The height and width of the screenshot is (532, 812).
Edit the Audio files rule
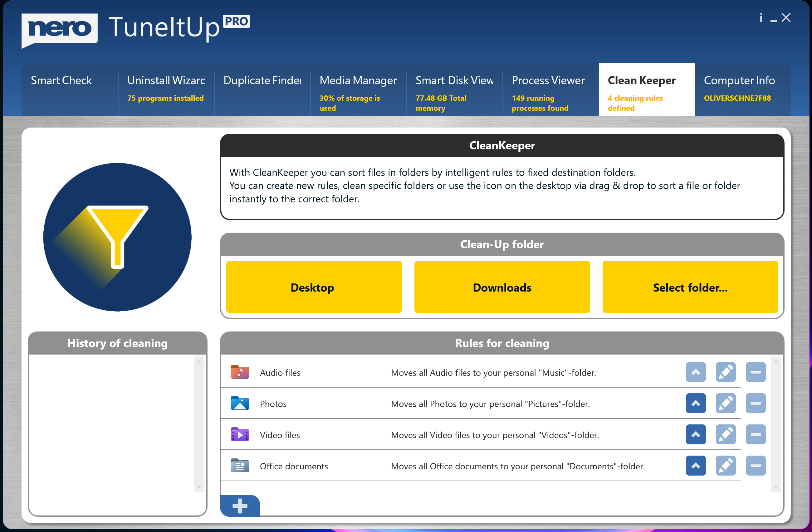tap(725, 372)
